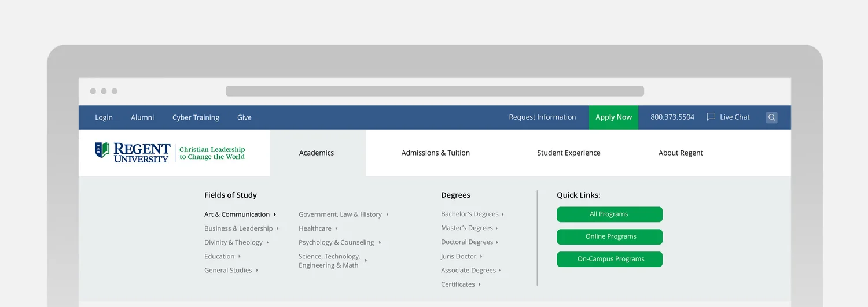Expand Art & Communication submenu
Viewport: 868px width, 307px height.
(240, 214)
